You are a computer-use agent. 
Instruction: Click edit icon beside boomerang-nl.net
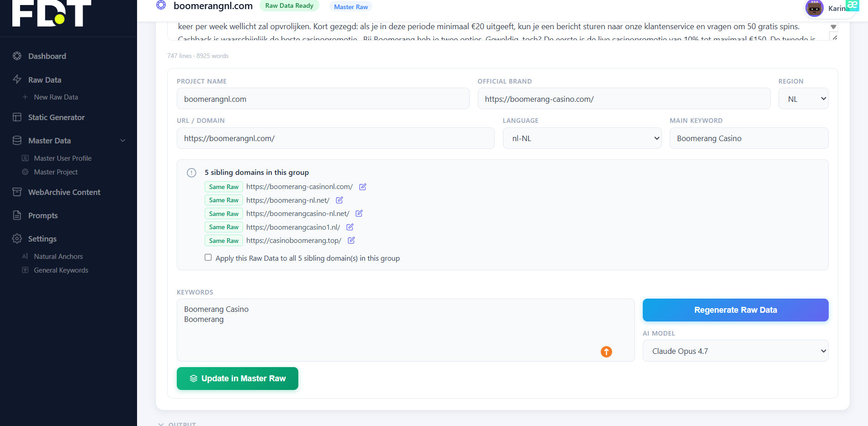(x=339, y=200)
